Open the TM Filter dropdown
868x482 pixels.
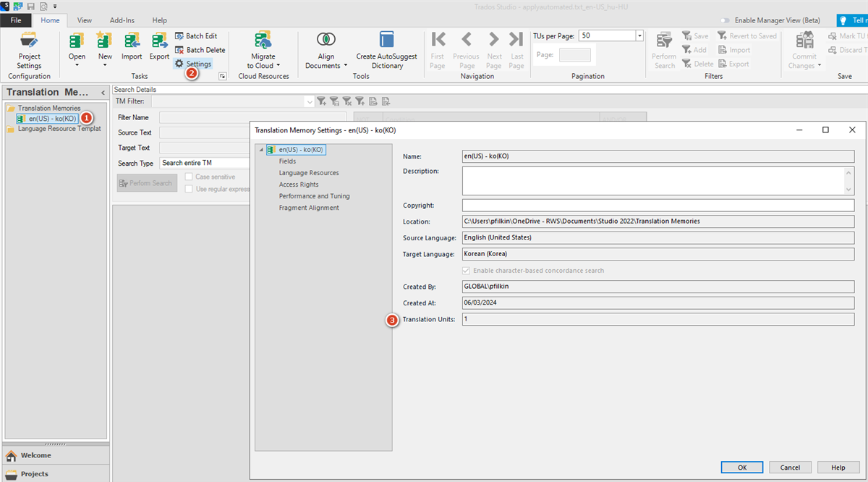point(310,101)
